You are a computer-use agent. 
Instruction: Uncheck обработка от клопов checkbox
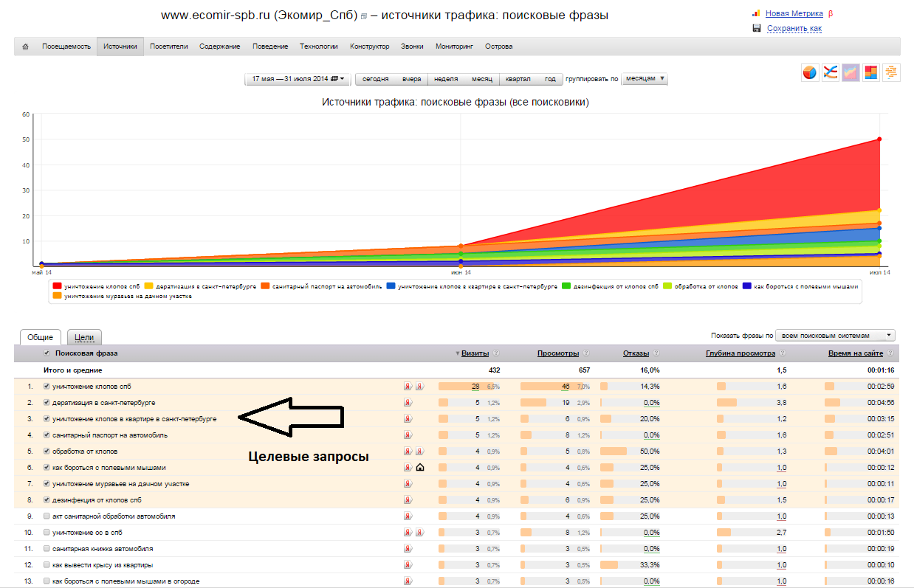click(47, 451)
